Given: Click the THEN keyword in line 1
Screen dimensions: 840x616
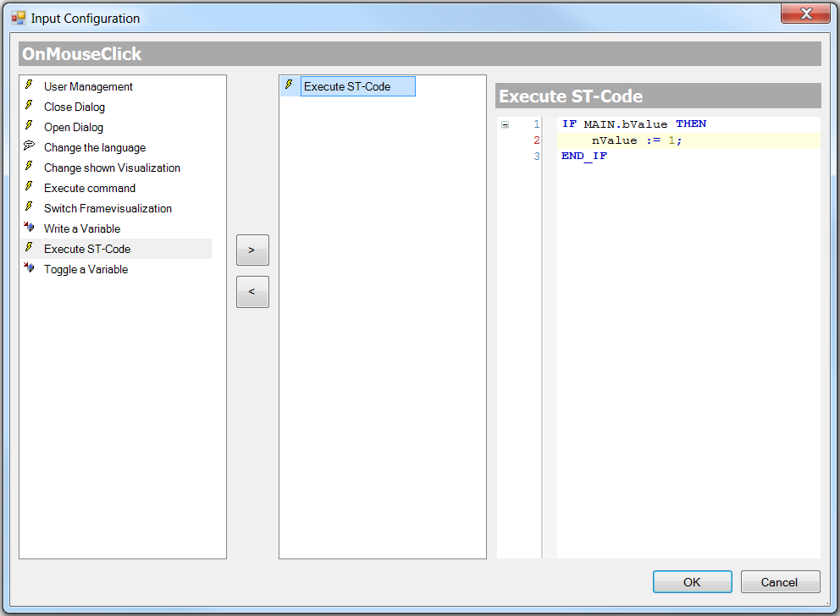Looking at the screenshot, I should [x=690, y=124].
